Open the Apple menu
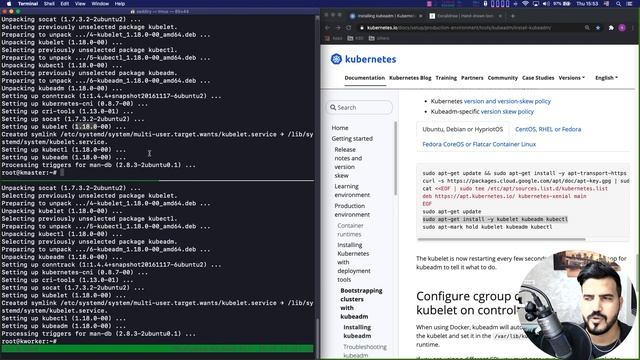 (9, 4)
